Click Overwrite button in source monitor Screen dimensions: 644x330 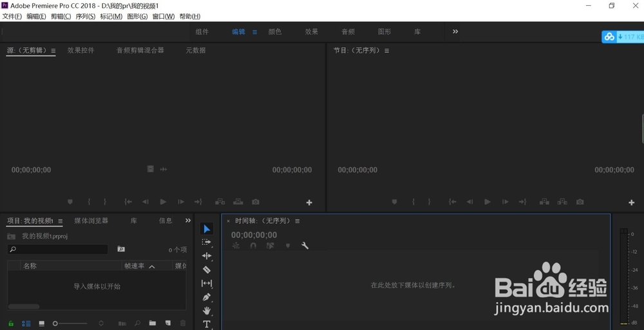tap(238, 202)
